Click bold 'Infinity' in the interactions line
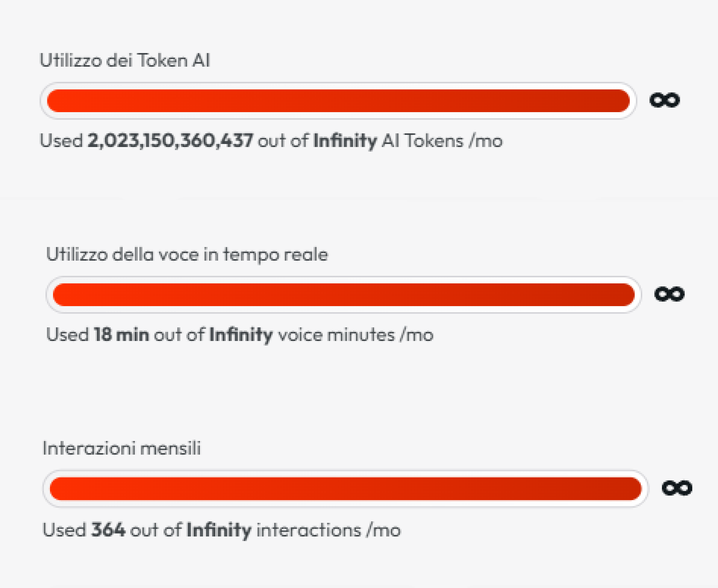Image resolution: width=718 pixels, height=588 pixels. pyautogui.click(x=219, y=530)
